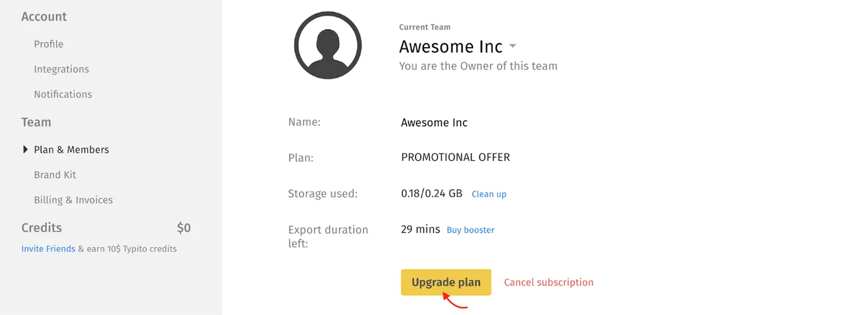
Task: Open the Profile settings page
Action: [x=48, y=44]
